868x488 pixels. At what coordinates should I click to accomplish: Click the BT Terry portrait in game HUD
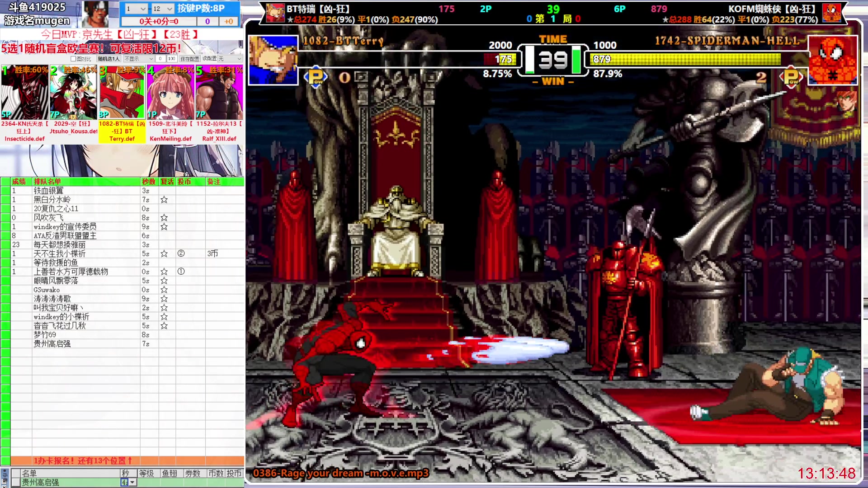273,60
